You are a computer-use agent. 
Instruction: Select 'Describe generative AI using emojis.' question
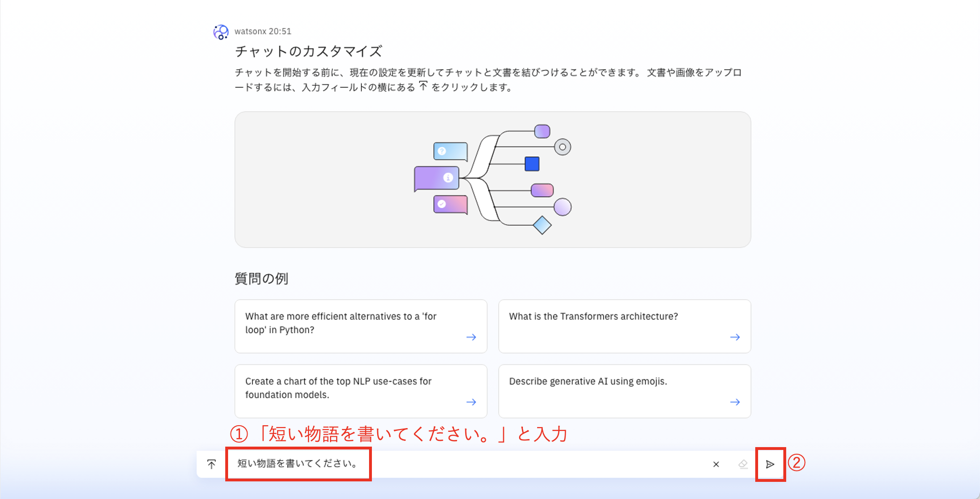588,381
